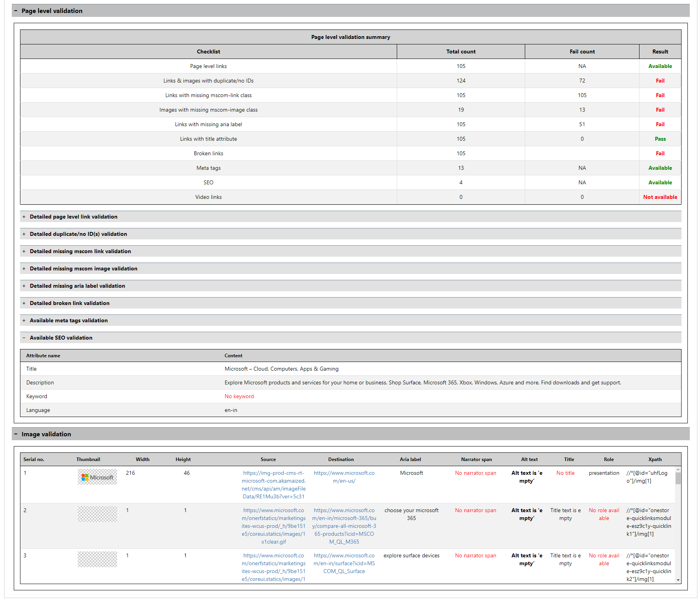This screenshot has width=700, height=599.
Task: Click the transparent thumbnail in row 3
Action: (x=97, y=559)
